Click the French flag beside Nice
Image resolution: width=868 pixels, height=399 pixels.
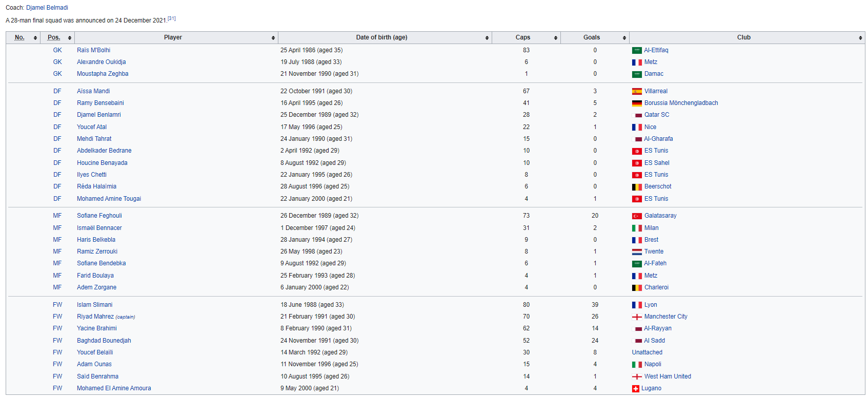[637, 128]
